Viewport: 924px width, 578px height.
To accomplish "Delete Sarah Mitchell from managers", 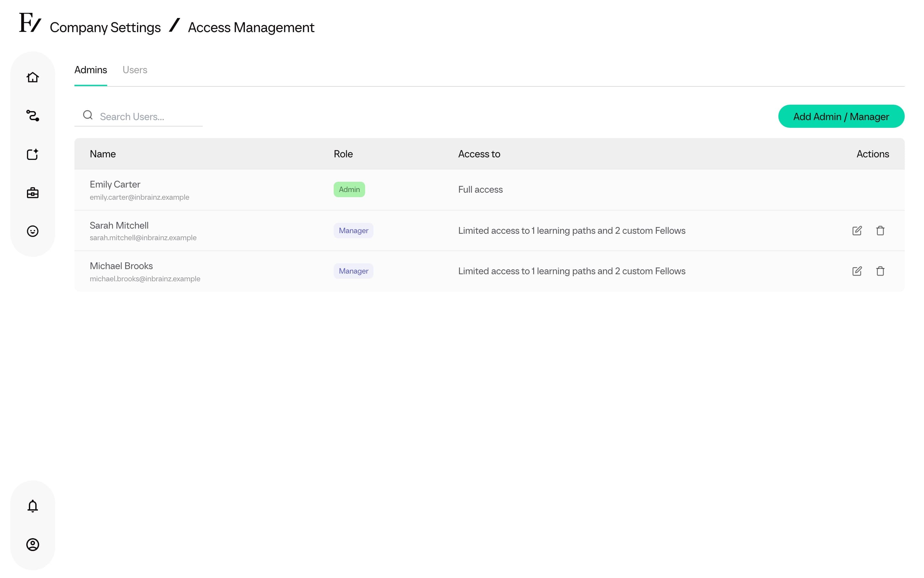I will coord(880,231).
